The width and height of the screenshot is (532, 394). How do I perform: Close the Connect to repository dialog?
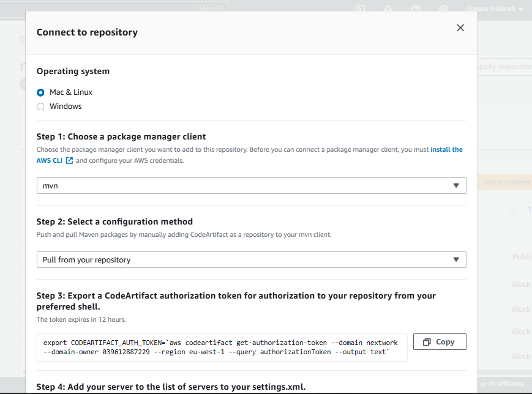[x=460, y=28]
